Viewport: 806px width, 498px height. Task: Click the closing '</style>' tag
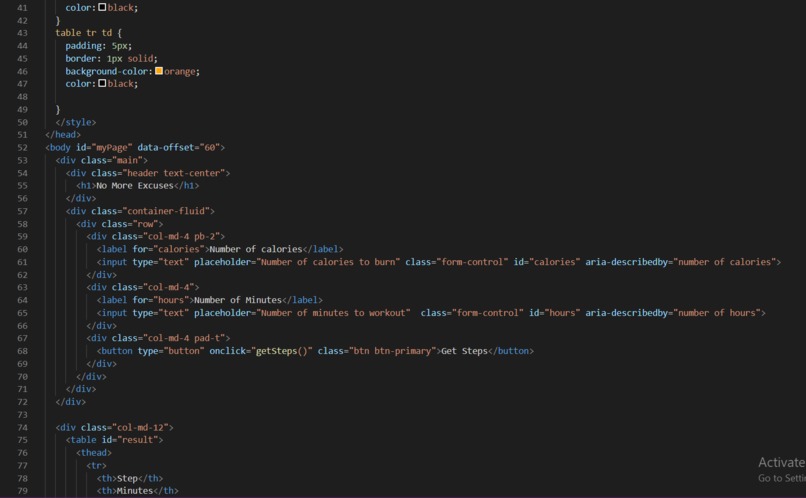pos(76,122)
